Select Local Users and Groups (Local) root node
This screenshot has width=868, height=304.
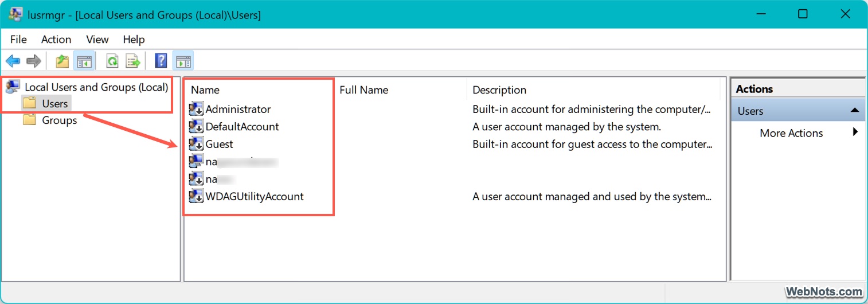click(96, 87)
